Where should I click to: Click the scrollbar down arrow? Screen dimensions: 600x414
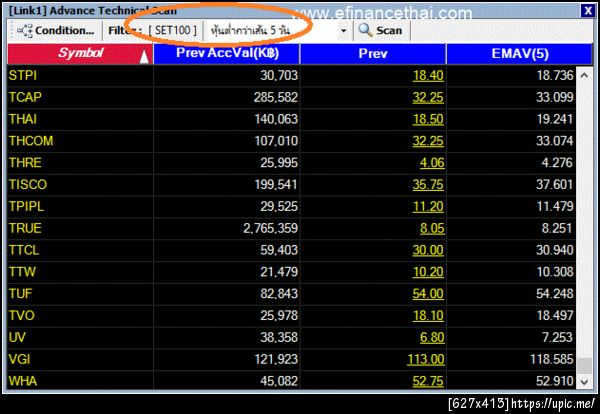pos(584,381)
